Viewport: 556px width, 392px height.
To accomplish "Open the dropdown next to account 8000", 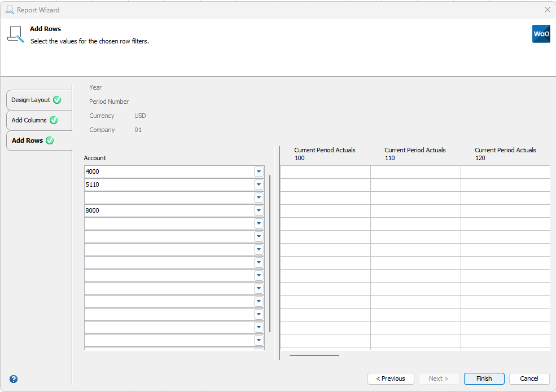I will click(259, 210).
